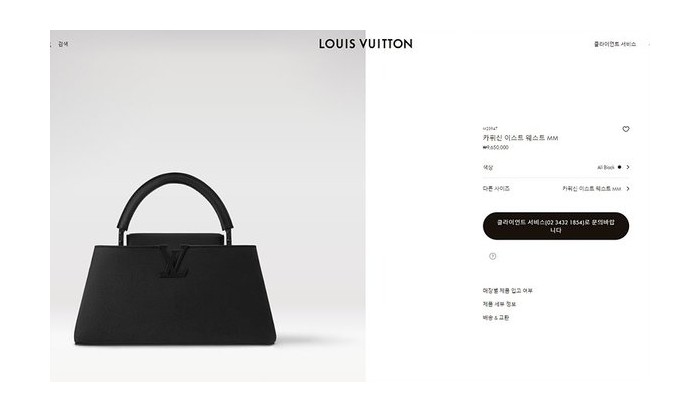Open 제품 세부 정보 link
Viewport: 700px width, 411px height.
pos(499,304)
